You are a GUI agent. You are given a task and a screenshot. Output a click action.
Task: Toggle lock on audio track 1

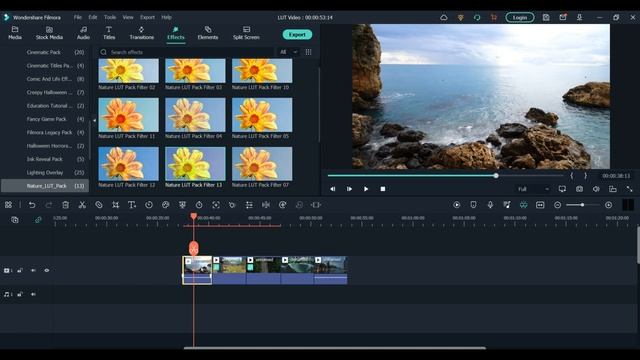tap(20, 294)
